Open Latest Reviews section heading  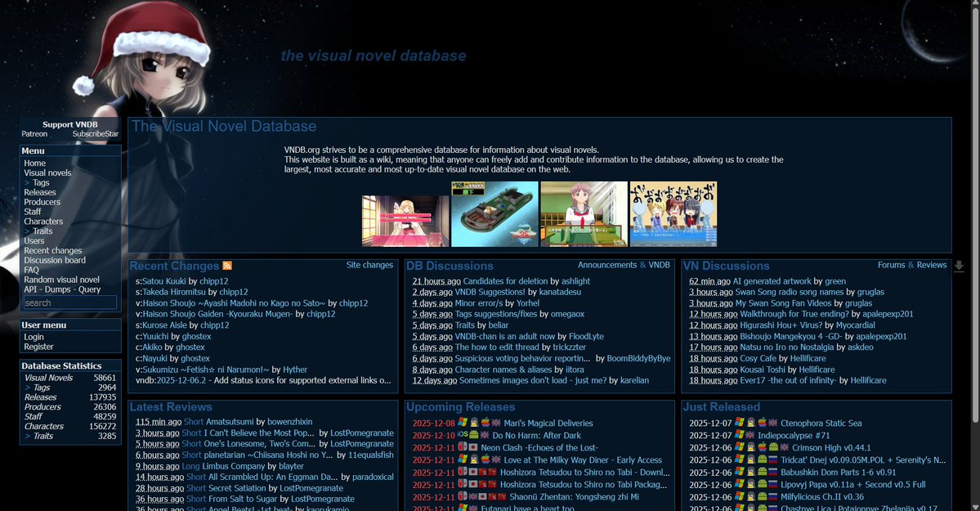point(171,407)
